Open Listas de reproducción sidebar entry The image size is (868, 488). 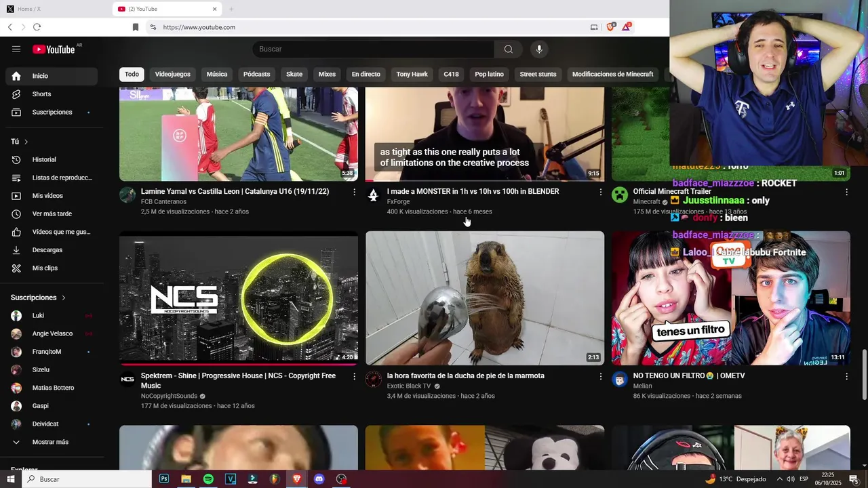pos(52,178)
